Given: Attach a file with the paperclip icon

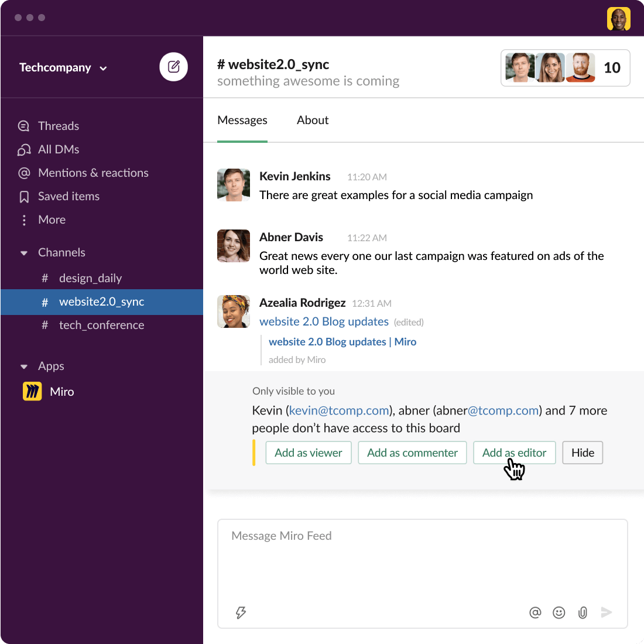Looking at the screenshot, I should tap(583, 612).
